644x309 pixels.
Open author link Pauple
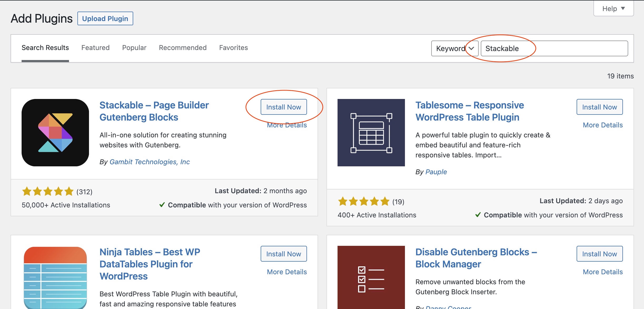pos(436,172)
